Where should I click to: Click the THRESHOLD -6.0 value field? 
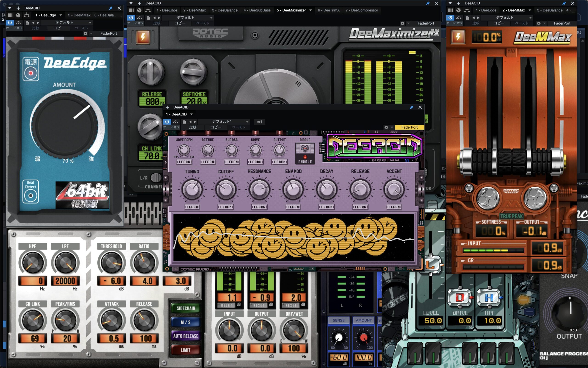pos(112,281)
